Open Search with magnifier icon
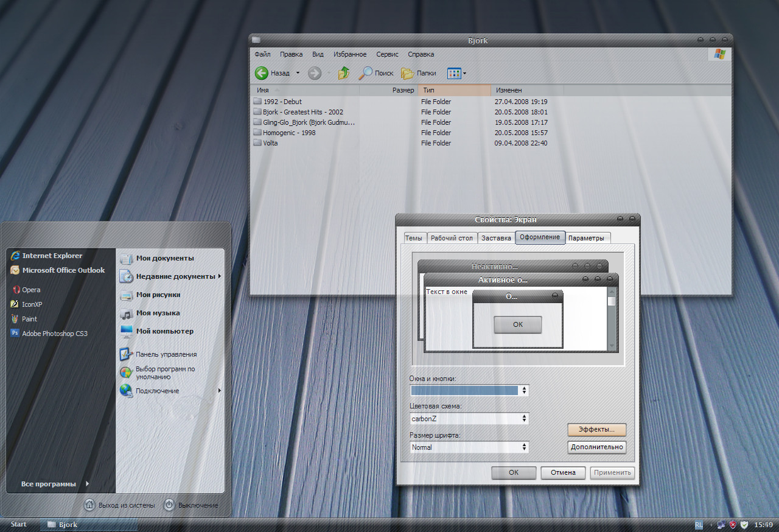The image size is (779, 532). pos(366,73)
